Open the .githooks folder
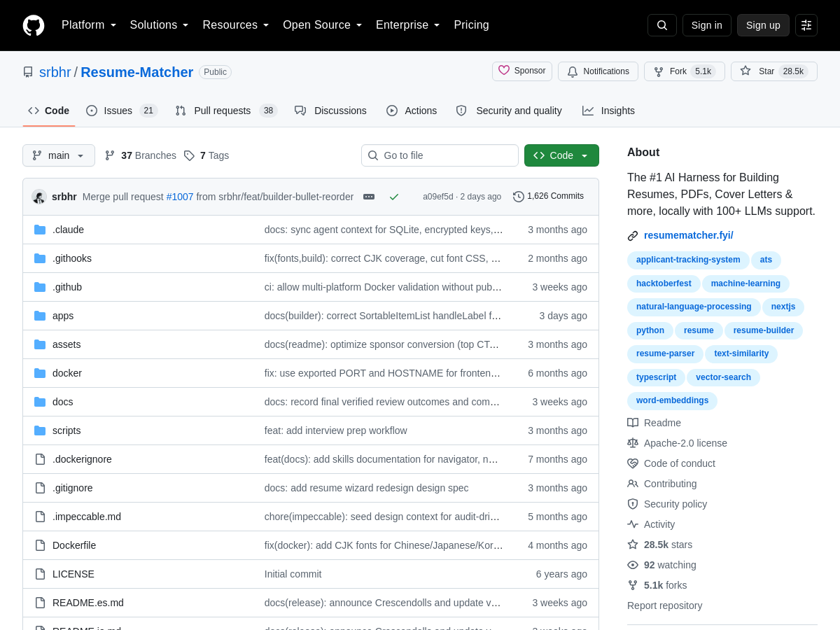Screen dimensions: 840x630 (72, 258)
